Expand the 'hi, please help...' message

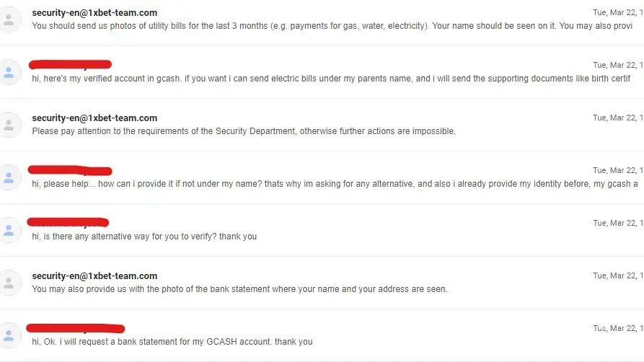click(x=332, y=184)
